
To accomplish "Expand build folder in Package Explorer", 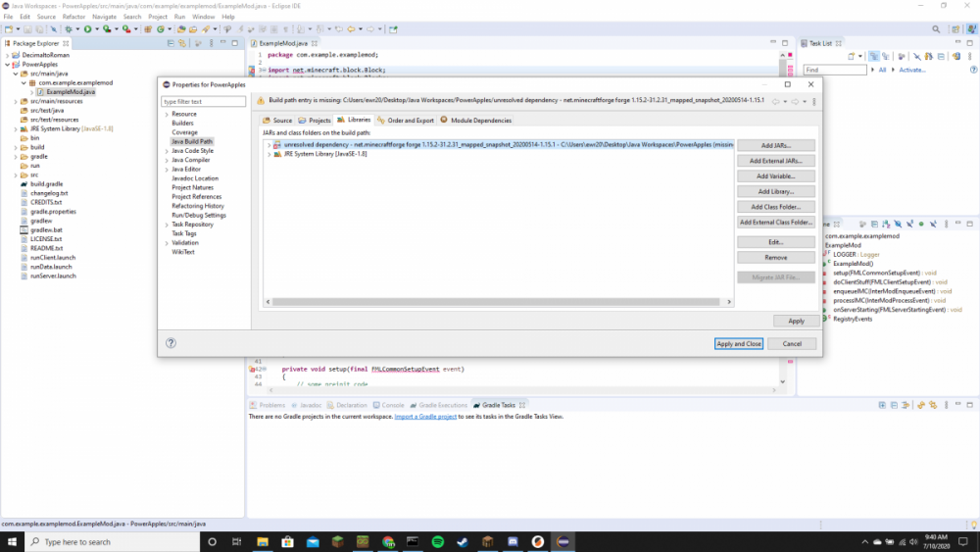I will coord(16,147).
